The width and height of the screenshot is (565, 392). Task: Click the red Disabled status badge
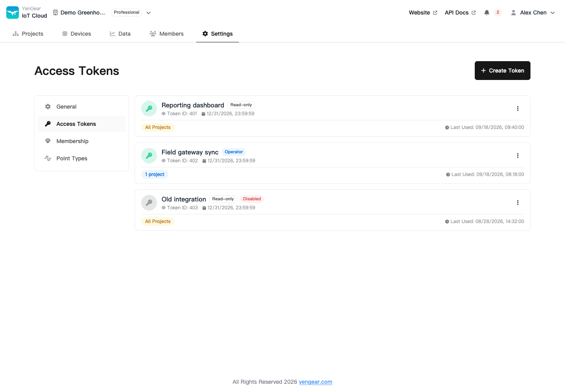pos(252,199)
